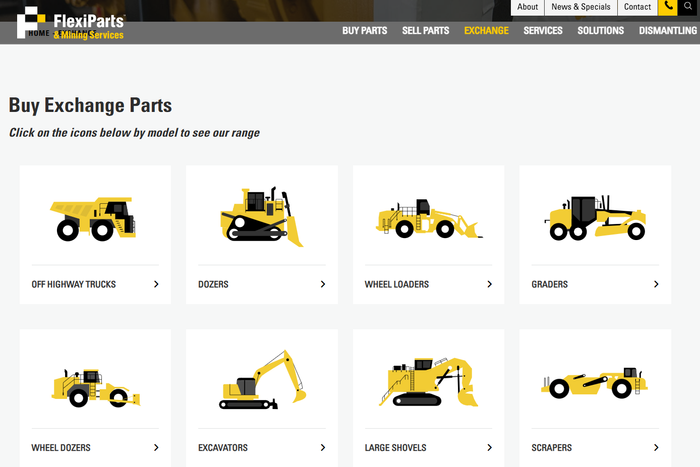Select the excavator icon
700x467 pixels.
tap(261, 380)
